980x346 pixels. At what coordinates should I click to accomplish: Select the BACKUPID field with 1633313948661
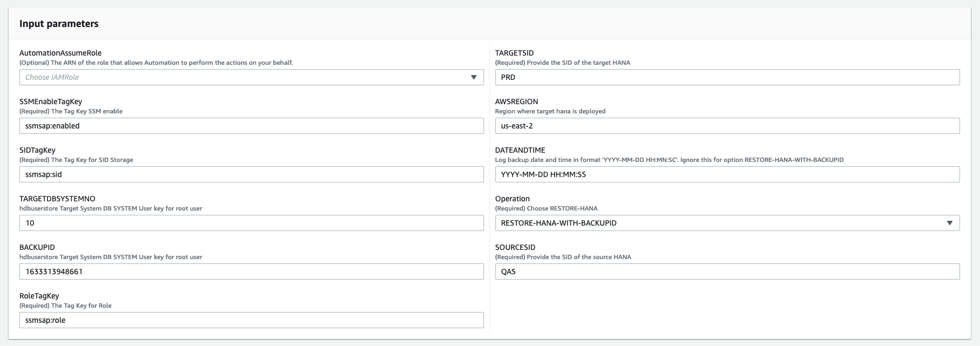(x=251, y=272)
